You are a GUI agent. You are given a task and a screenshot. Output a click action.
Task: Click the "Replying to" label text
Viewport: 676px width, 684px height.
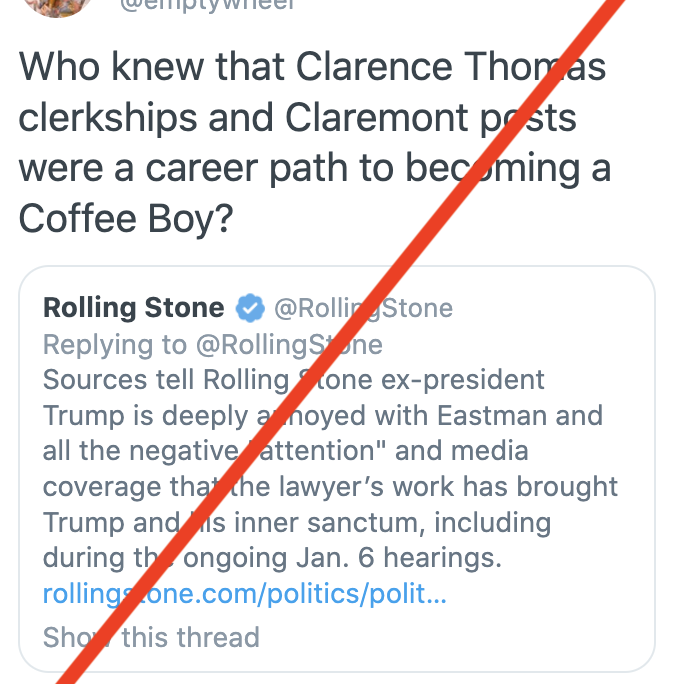[115, 345]
